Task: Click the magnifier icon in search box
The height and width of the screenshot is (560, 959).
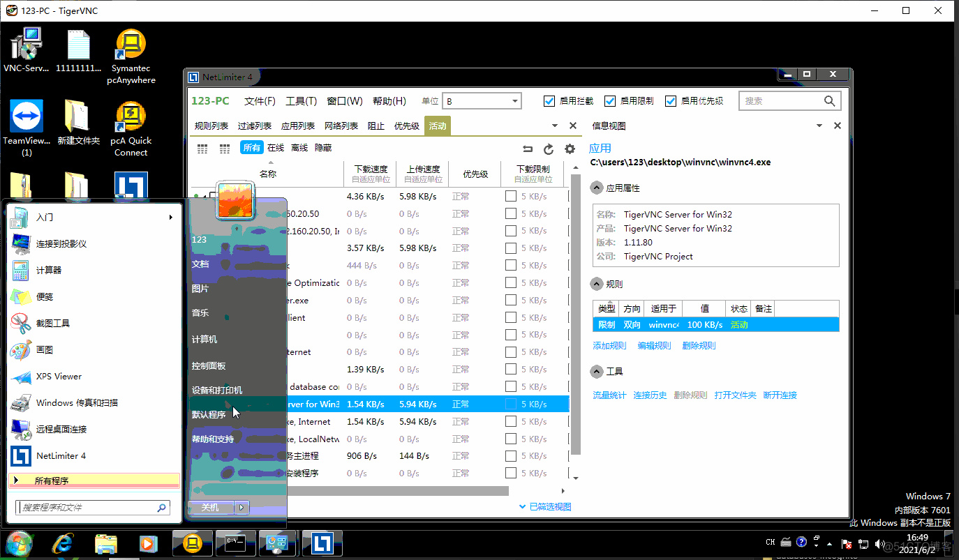Action: [x=829, y=101]
